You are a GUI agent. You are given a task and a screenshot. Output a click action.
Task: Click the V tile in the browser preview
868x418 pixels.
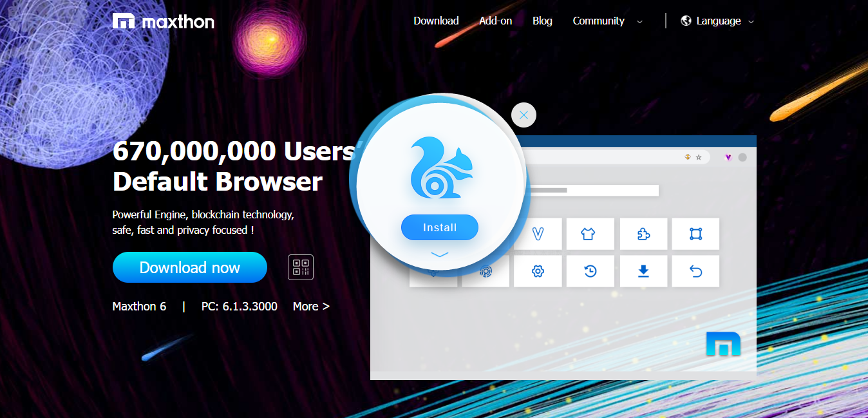pyautogui.click(x=538, y=234)
